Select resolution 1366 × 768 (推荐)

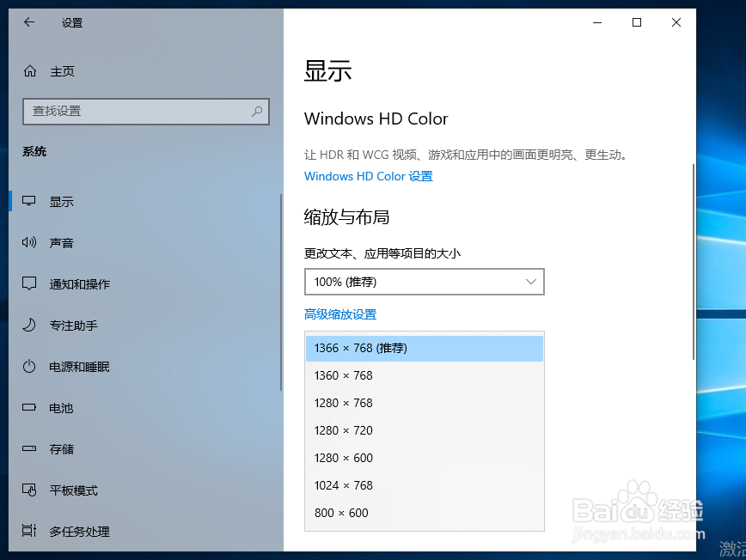(x=425, y=349)
